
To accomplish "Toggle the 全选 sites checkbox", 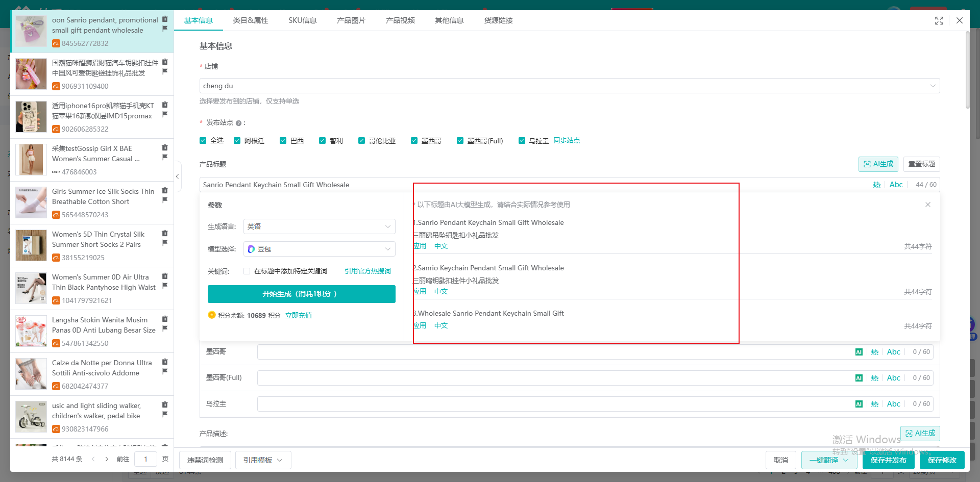I will [x=203, y=141].
